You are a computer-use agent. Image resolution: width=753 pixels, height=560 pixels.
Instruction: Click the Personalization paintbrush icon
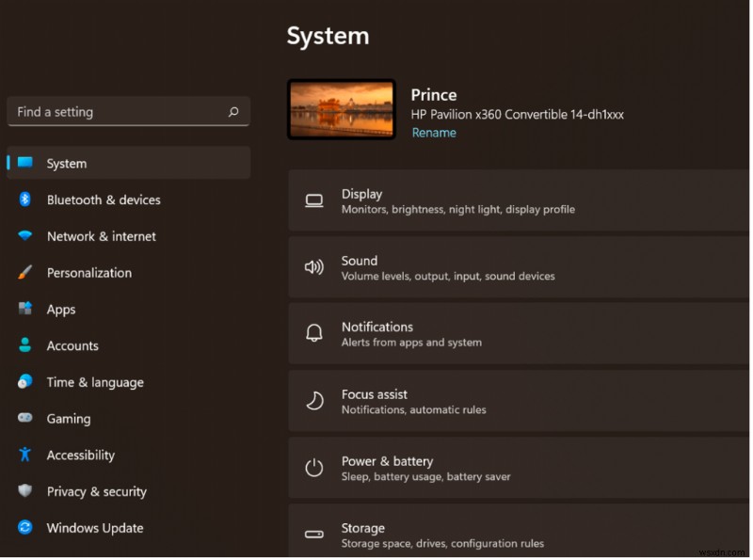tap(25, 273)
